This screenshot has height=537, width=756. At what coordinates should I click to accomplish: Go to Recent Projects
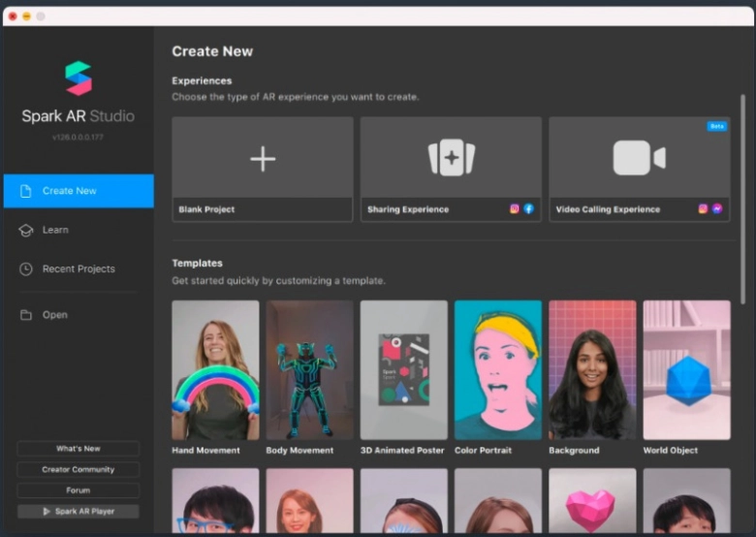79,268
